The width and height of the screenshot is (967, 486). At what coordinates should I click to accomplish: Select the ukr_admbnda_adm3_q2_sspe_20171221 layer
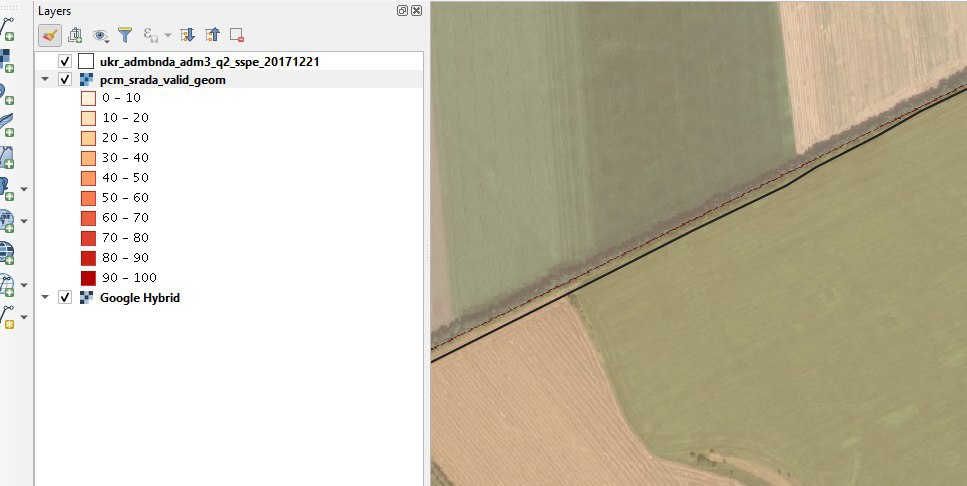[x=210, y=62]
